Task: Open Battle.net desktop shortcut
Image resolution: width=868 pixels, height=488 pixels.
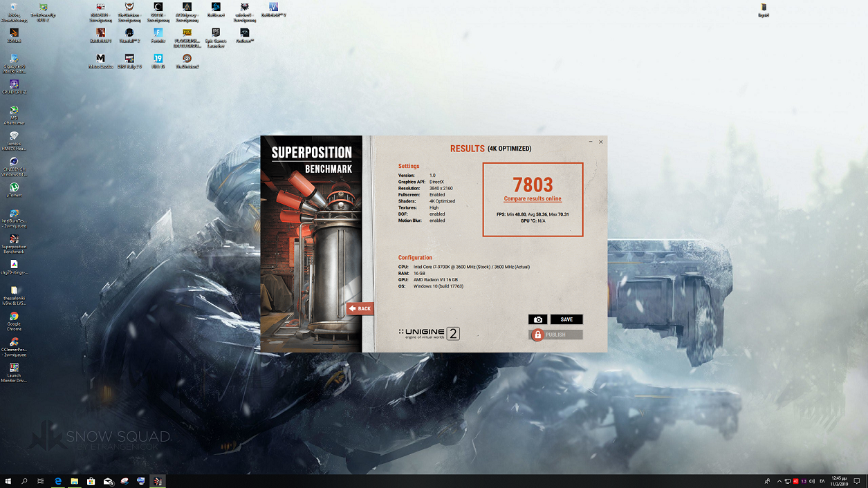Action: [x=216, y=10]
